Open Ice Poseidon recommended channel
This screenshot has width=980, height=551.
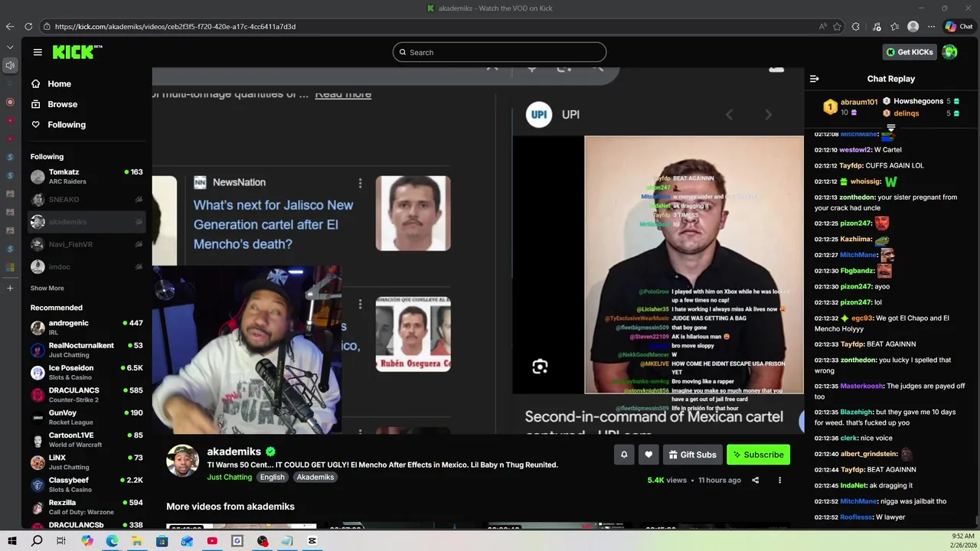coord(87,372)
